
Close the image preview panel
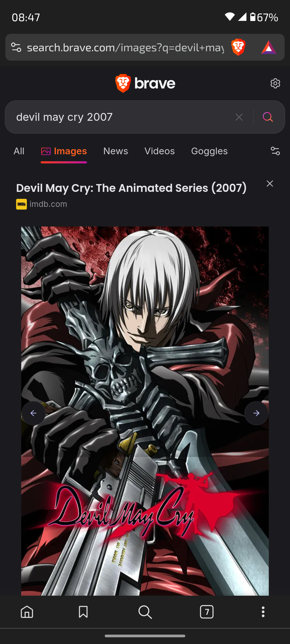click(x=270, y=184)
